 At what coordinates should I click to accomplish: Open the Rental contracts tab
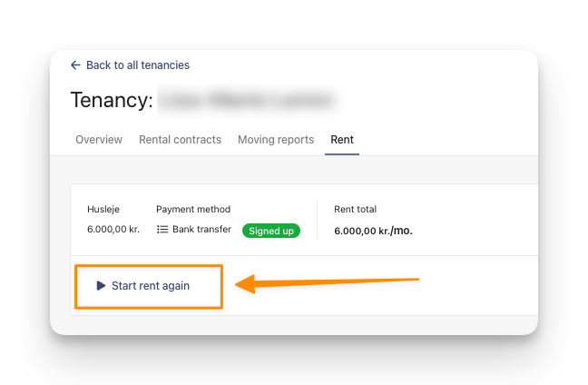tap(180, 140)
